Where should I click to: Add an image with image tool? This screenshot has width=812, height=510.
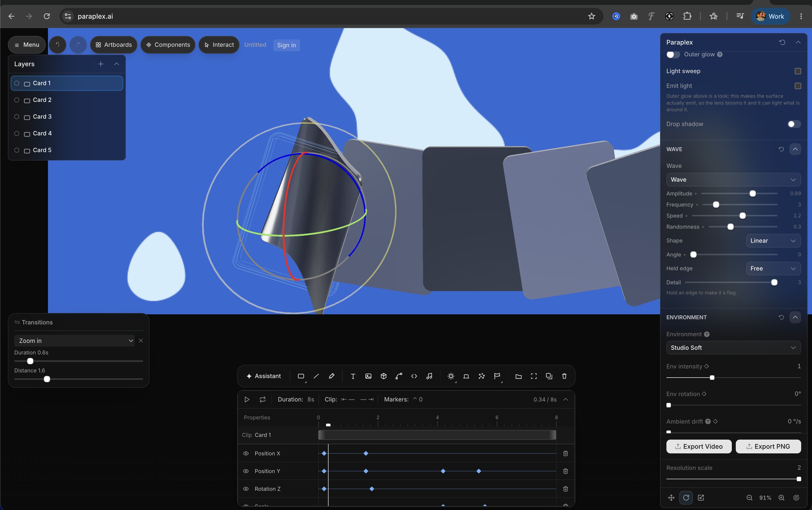click(x=368, y=376)
